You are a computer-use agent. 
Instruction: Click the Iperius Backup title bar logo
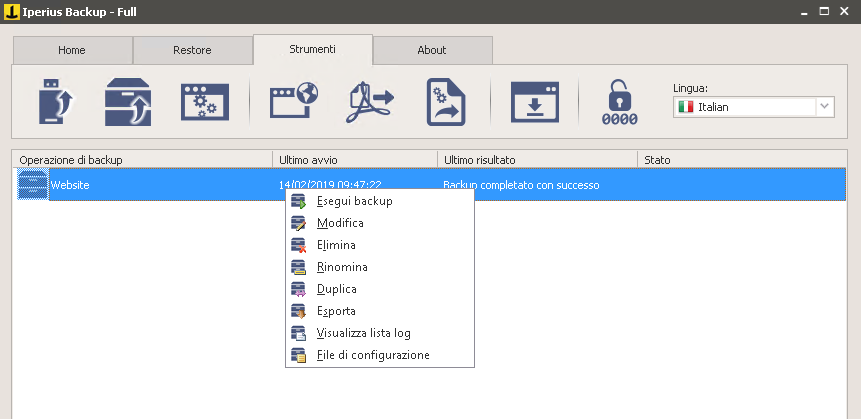(x=11, y=11)
